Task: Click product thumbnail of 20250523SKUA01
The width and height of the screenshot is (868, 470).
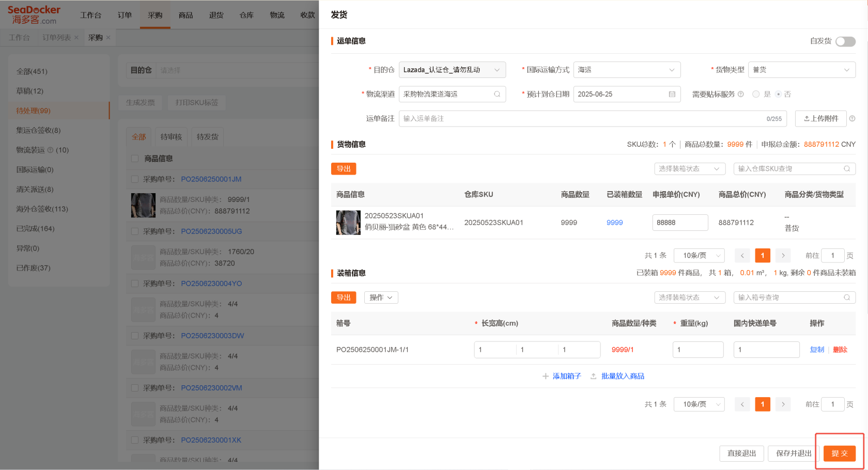Action: point(348,223)
